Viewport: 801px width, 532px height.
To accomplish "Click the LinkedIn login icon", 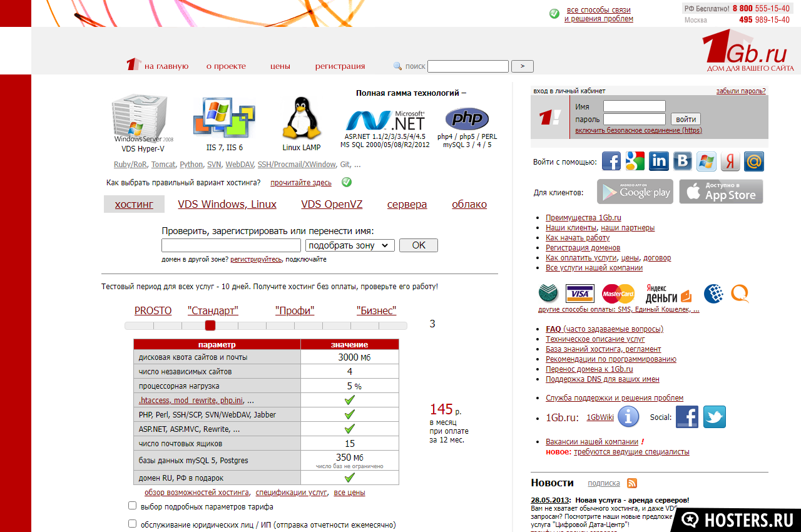I will [659, 161].
